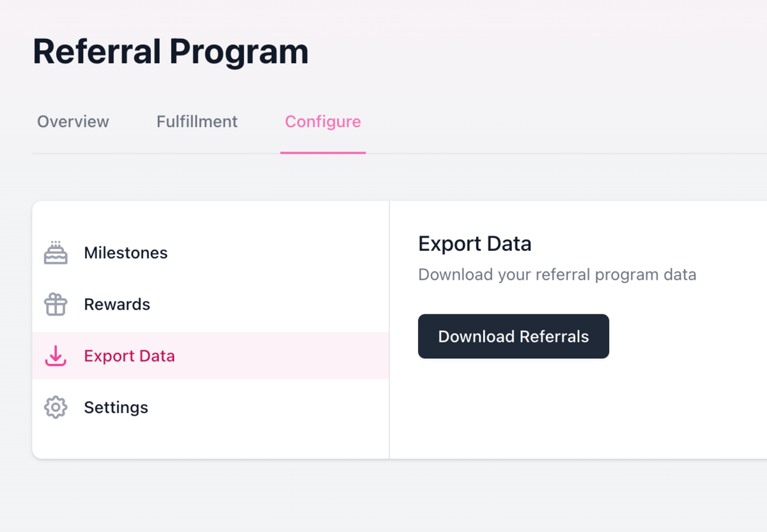Image resolution: width=767 pixels, height=532 pixels.
Task: Click the Settings gear icon
Action: [x=56, y=407]
